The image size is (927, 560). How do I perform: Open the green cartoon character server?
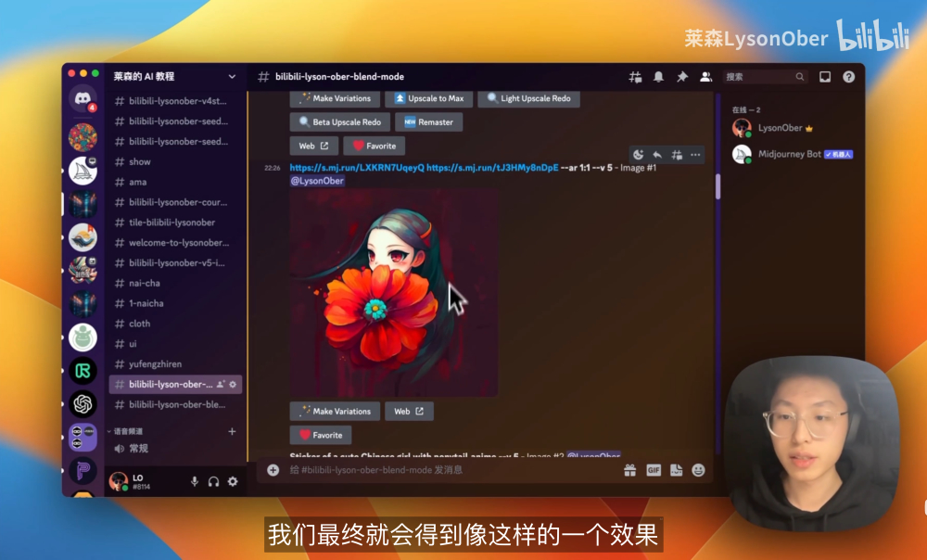[x=83, y=337]
